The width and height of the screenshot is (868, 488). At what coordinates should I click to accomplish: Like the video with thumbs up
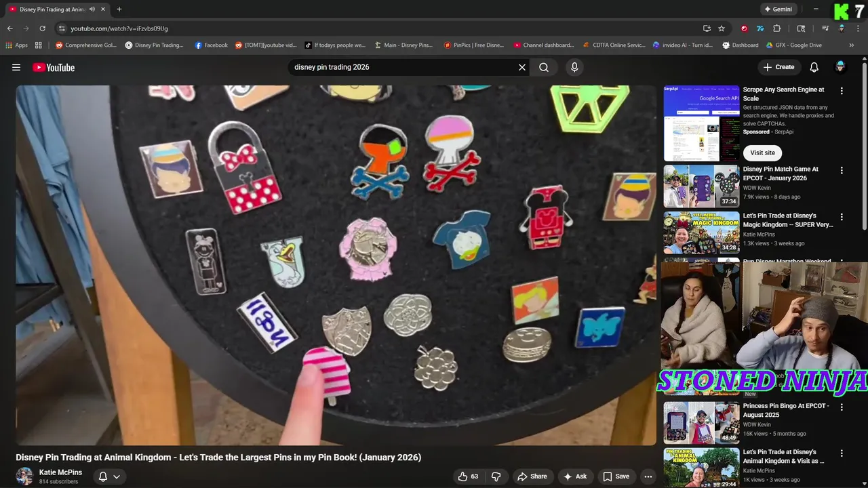coord(469,476)
